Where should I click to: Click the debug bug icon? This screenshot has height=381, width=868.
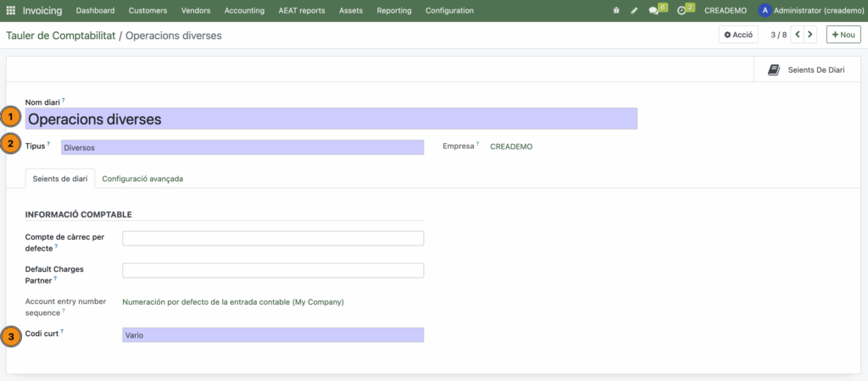[615, 11]
